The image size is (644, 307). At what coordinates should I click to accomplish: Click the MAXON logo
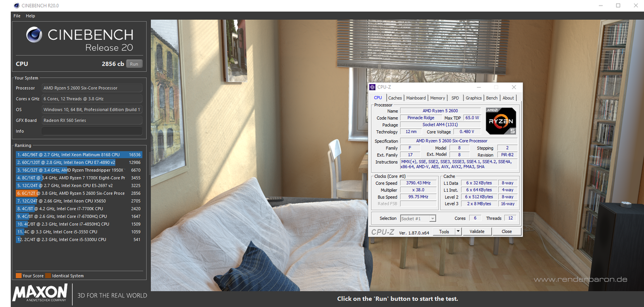click(x=40, y=293)
